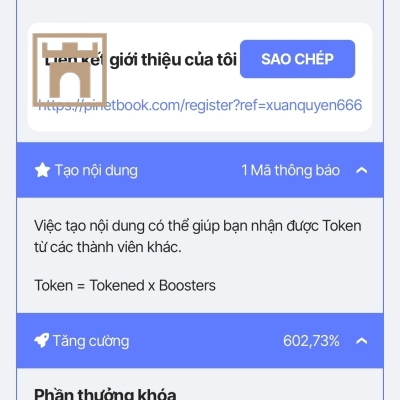This screenshot has width=400, height=400.
Task: Click the Token = left-hand side of the formula
Action: pyautogui.click(x=60, y=286)
